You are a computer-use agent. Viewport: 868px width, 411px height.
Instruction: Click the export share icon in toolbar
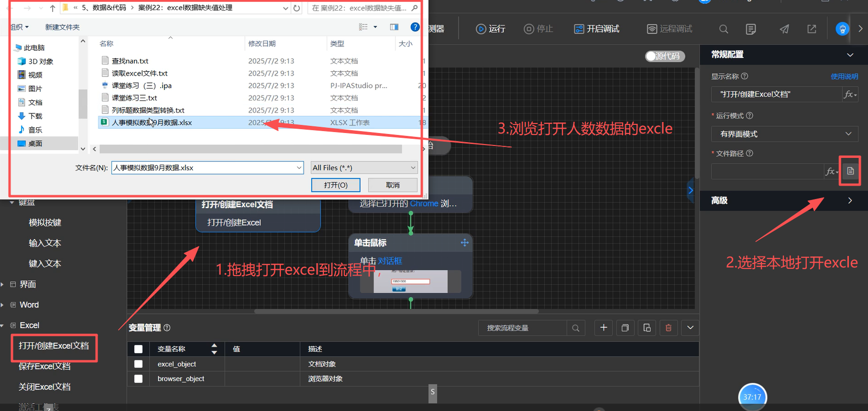[812, 29]
